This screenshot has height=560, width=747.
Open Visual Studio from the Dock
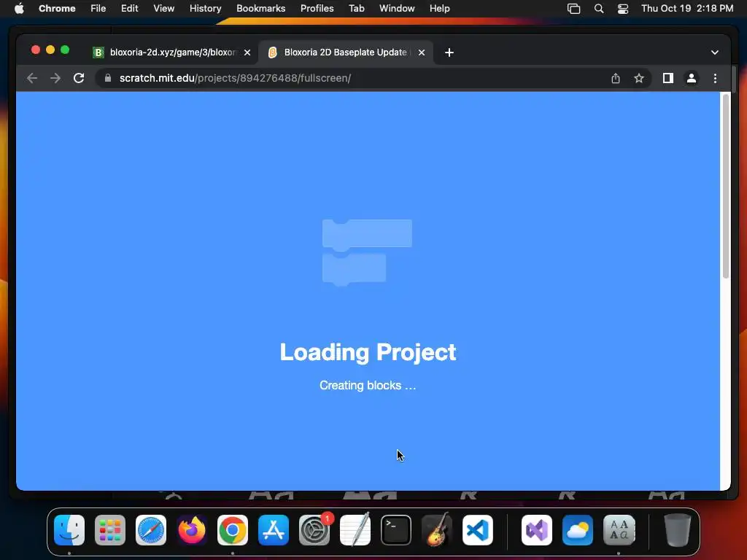tap(537, 530)
